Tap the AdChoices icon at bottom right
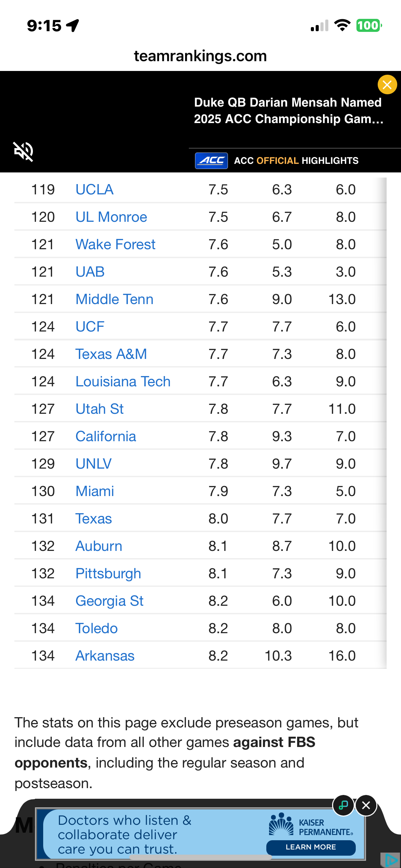The image size is (401, 868). (x=391, y=860)
